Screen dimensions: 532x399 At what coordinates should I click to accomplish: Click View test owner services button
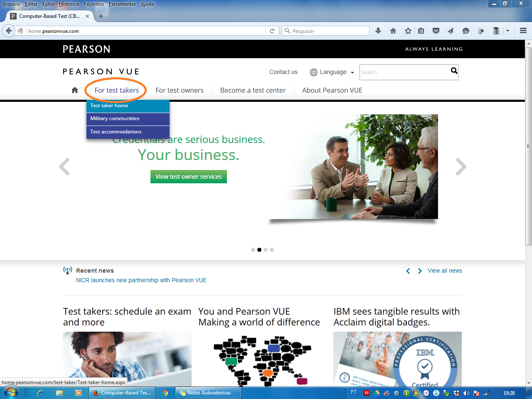(x=189, y=177)
